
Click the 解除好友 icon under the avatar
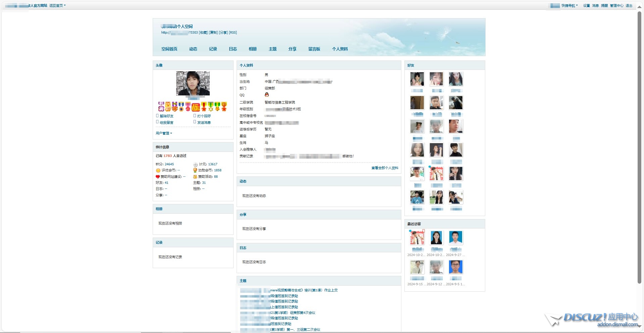tap(157, 116)
